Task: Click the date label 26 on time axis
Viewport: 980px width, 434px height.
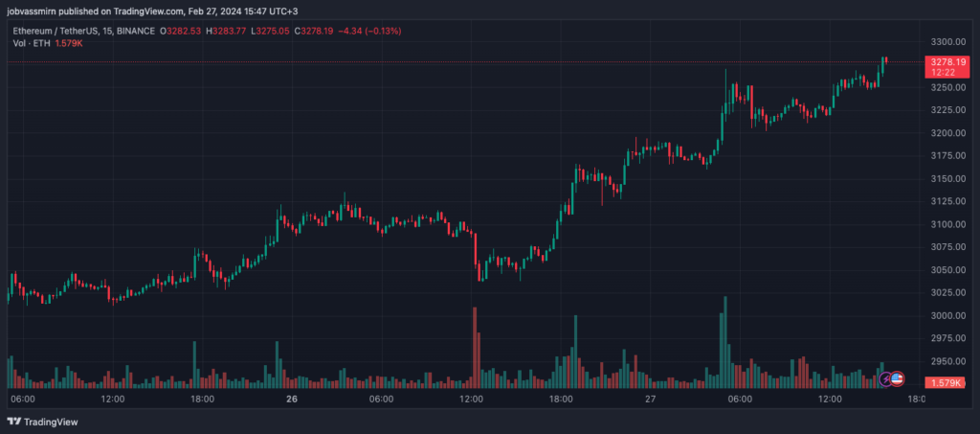Action: 291,399
